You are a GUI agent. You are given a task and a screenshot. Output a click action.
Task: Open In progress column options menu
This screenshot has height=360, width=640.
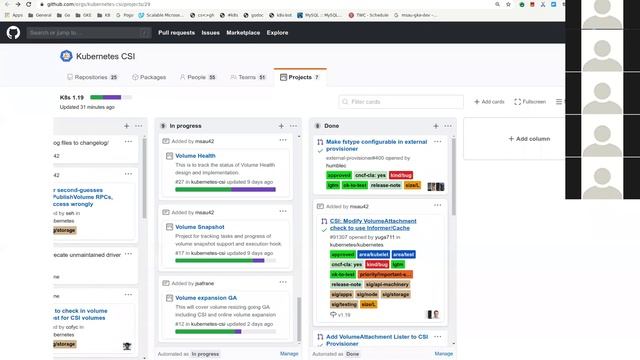[293, 126]
